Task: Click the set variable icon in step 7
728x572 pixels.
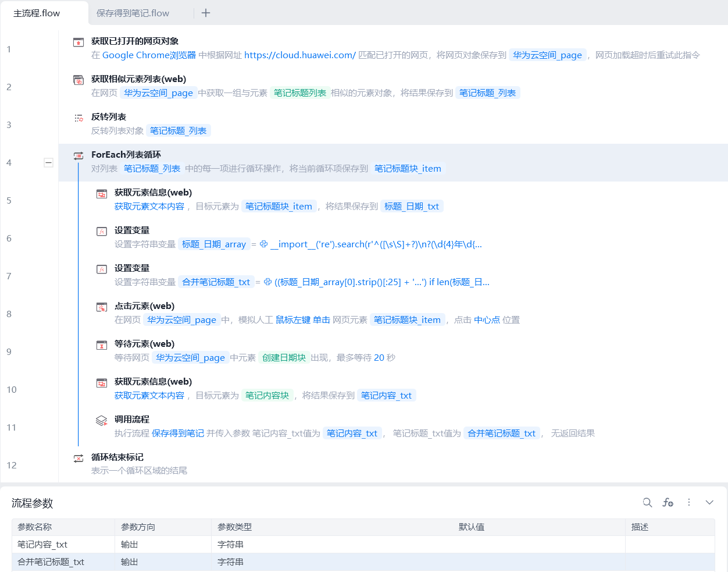Action: click(102, 269)
